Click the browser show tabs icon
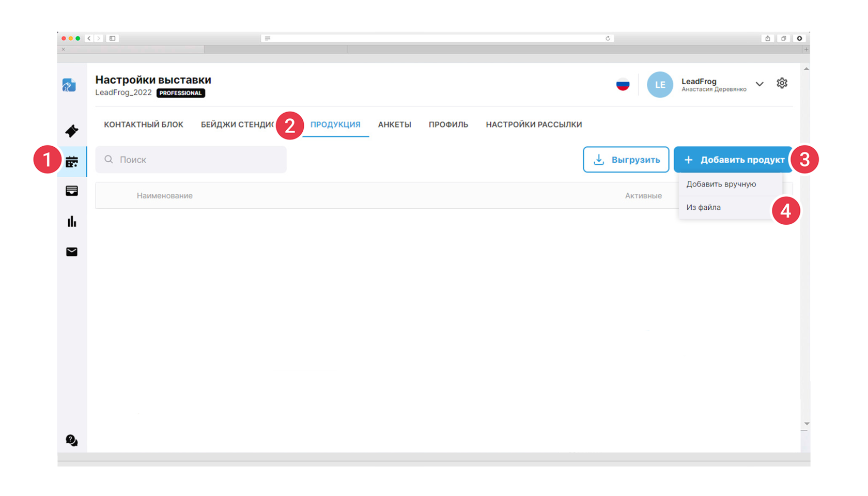Screen dimensions: 868x496 (x=784, y=38)
